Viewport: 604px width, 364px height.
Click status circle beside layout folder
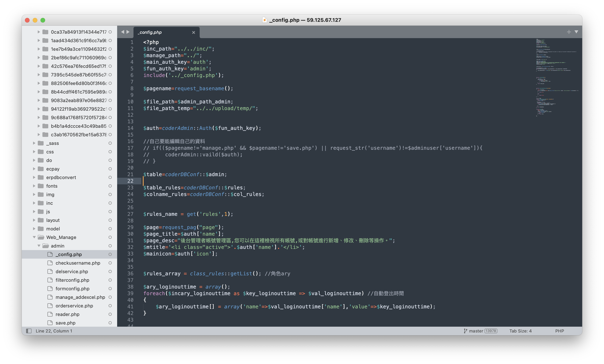coord(110,220)
